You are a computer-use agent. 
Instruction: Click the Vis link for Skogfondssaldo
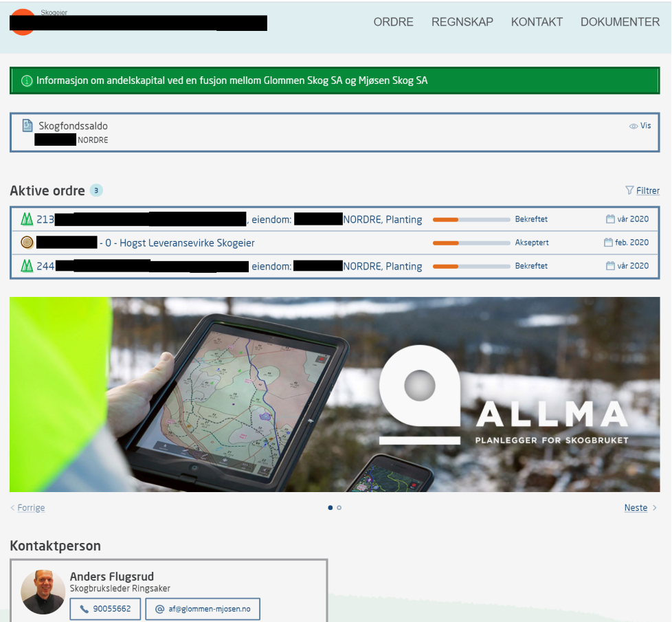click(x=645, y=126)
